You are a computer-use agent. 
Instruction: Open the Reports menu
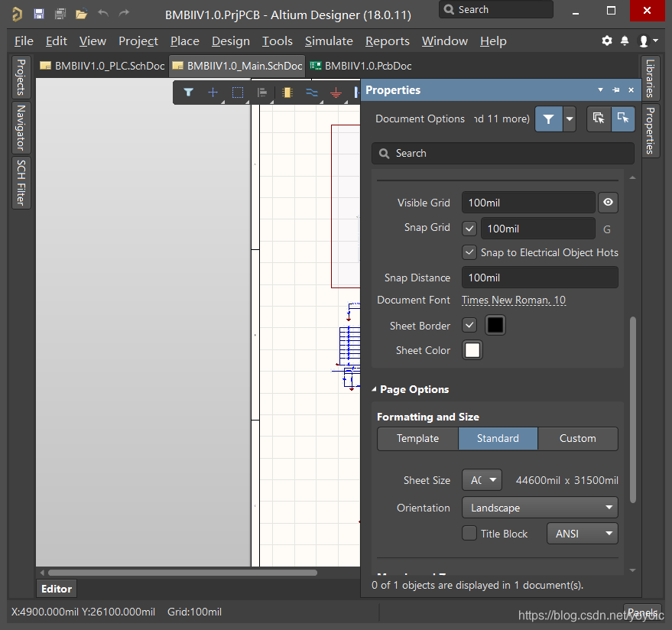point(388,41)
